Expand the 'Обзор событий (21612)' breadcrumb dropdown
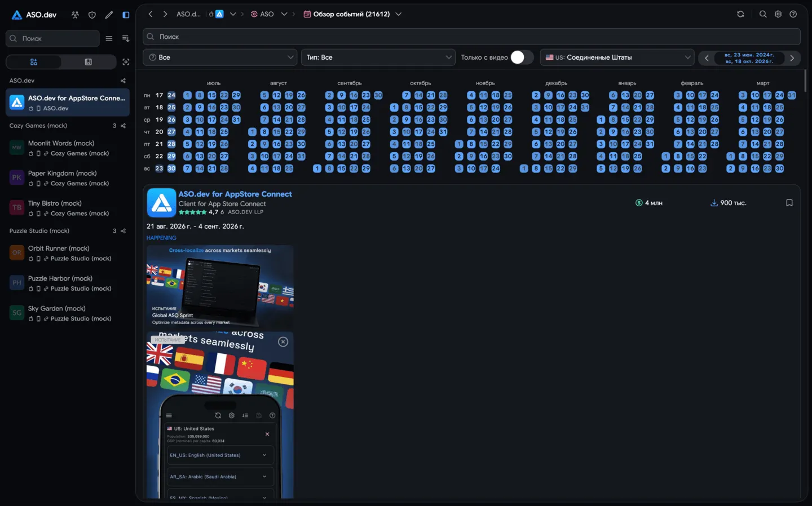812x506 pixels. (x=399, y=14)
